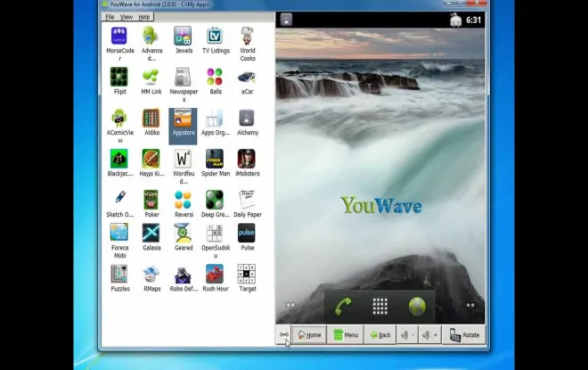Click the emulator Menu button
Viewport: 588px width, 370px height.
click(346, 334)
